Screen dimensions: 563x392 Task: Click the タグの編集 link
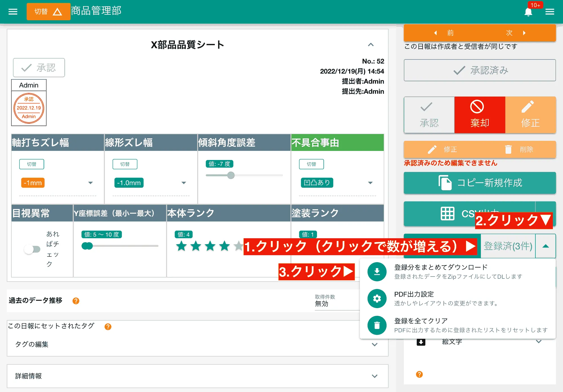click(32, 344)
